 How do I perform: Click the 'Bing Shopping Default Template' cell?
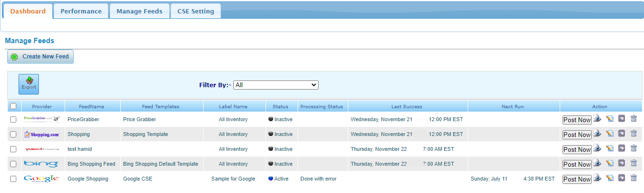pyautogui.click(x=161, y=164)
